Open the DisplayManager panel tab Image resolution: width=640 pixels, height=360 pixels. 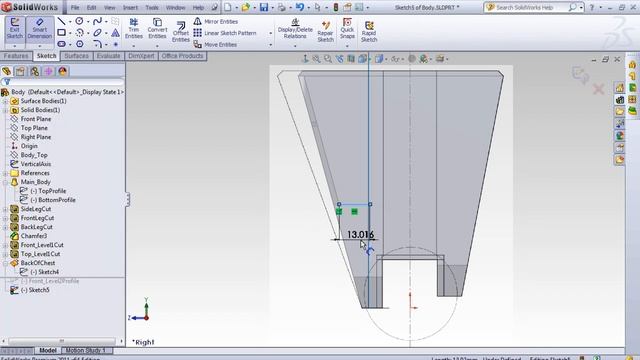click(62, 71)
